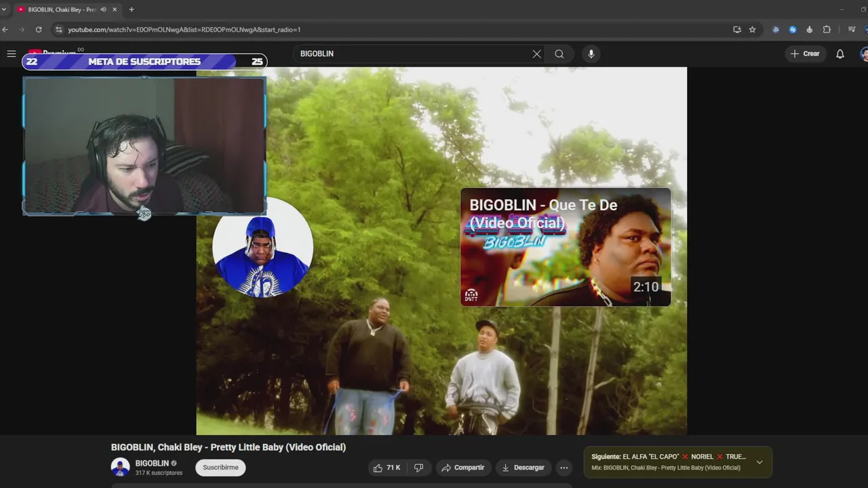Viewport: 868px width, 488px height.
Task: Open the browser profile avatar
Action: [x=867, y=30]
